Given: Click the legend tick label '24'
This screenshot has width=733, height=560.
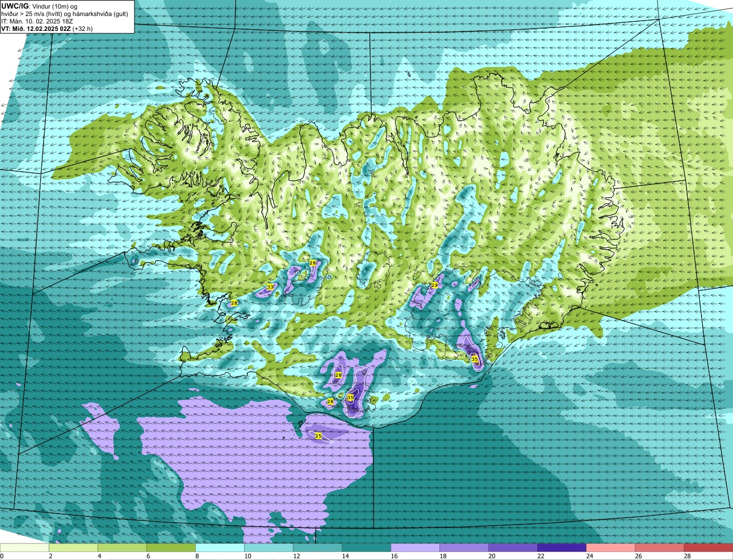Looking at the screenshot, I should click(589, 556).
